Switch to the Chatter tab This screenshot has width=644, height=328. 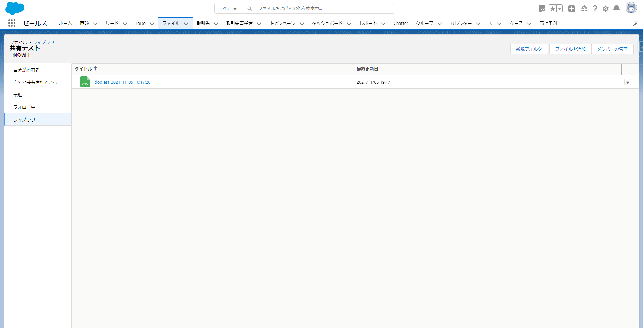pos(401,23)
